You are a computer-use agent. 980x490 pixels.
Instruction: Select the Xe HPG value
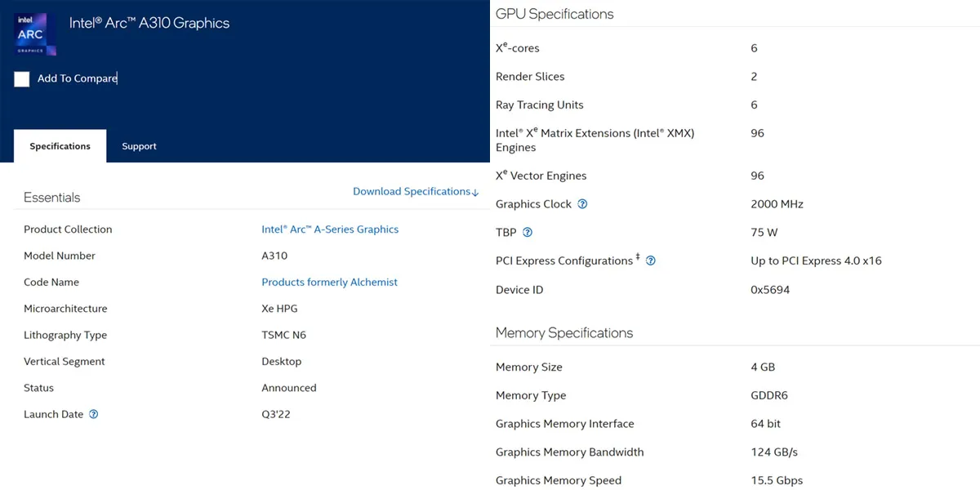coord(279,309)
